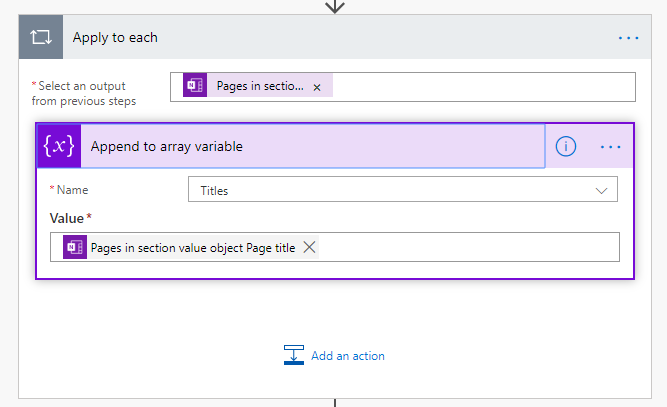
Task: Click the Append to array variable title
Action: (x=167, y=146)
